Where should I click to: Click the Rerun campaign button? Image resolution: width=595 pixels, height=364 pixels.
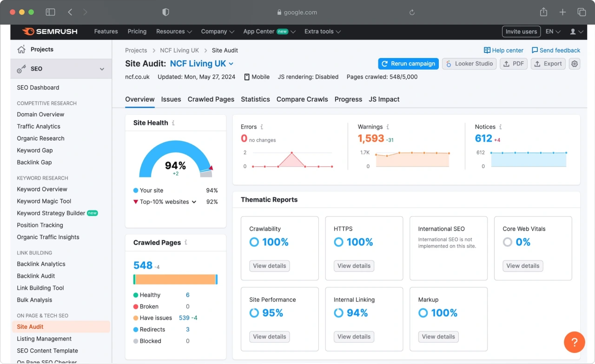point(408,64)
